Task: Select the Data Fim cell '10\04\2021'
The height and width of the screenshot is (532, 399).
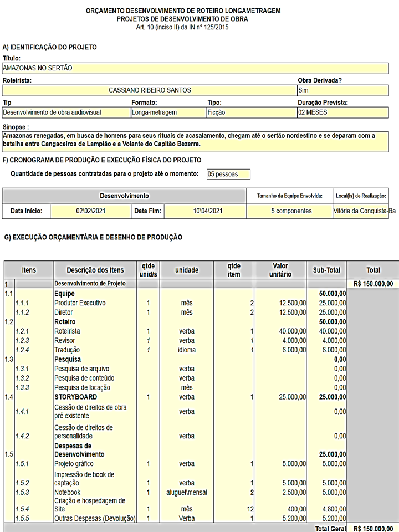Action: point(205,211)
